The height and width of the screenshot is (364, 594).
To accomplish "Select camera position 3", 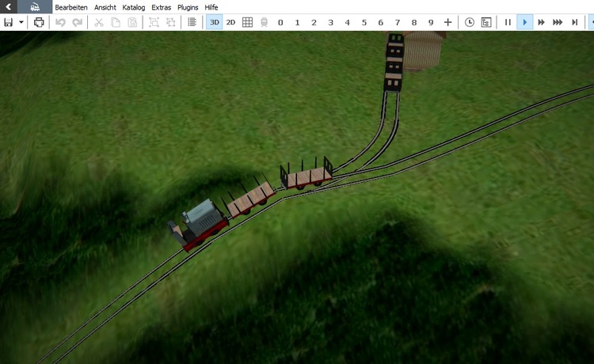I will point(331,22).
